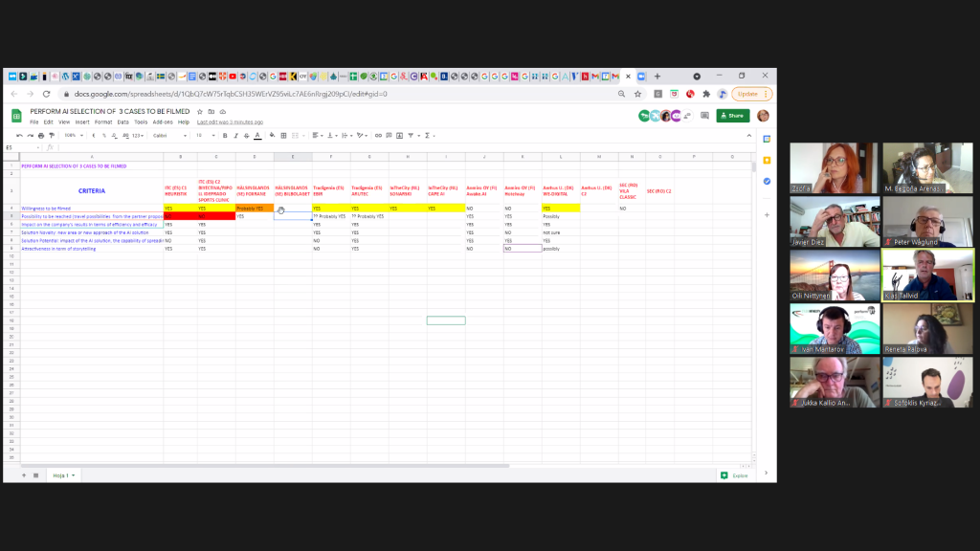Open the font size dropdown
The image size is (980, 551).
[206, 136]
